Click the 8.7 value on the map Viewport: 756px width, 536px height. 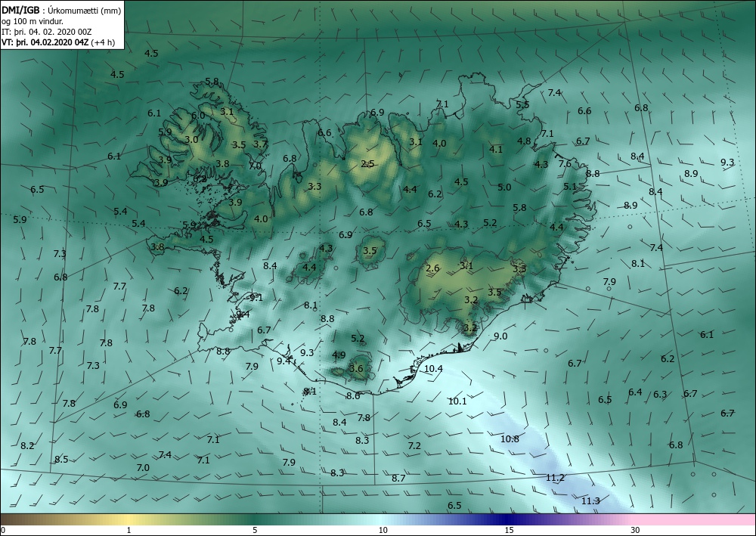(x=398, y=478)
